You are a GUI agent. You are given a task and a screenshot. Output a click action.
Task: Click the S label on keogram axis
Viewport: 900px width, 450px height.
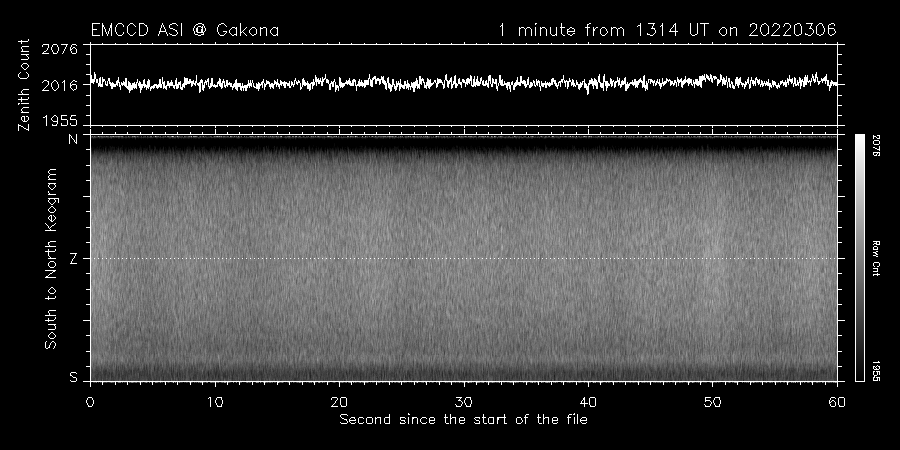73,377
